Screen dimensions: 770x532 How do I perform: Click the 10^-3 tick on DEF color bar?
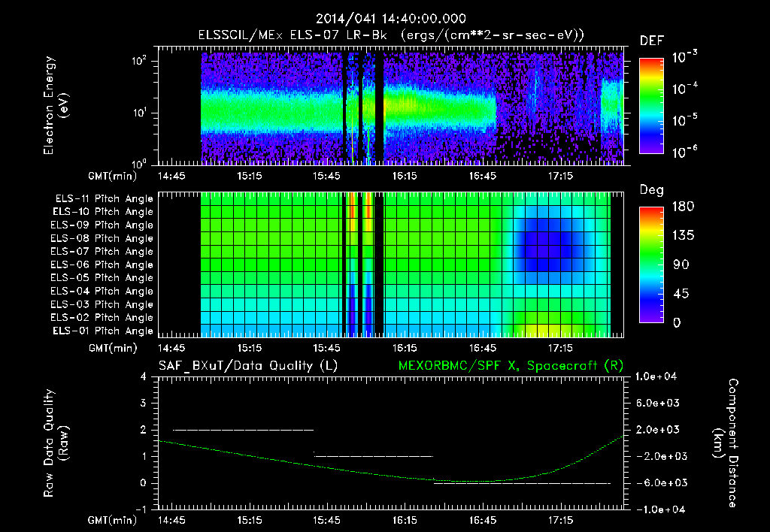pos(684,58)
